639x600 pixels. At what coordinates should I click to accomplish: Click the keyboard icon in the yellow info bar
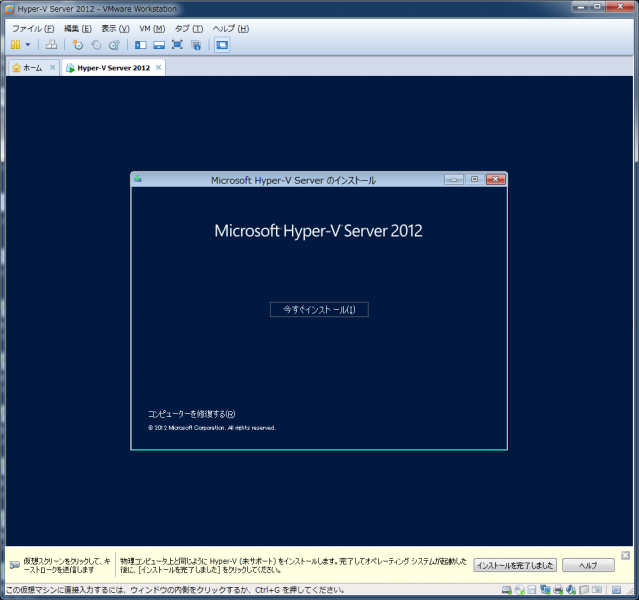[x=15, y=565]
